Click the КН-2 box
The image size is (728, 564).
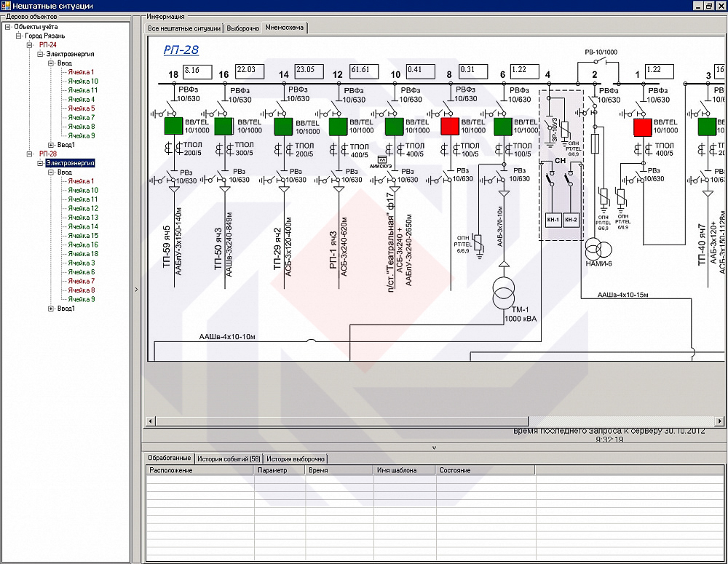click(571, 220)
